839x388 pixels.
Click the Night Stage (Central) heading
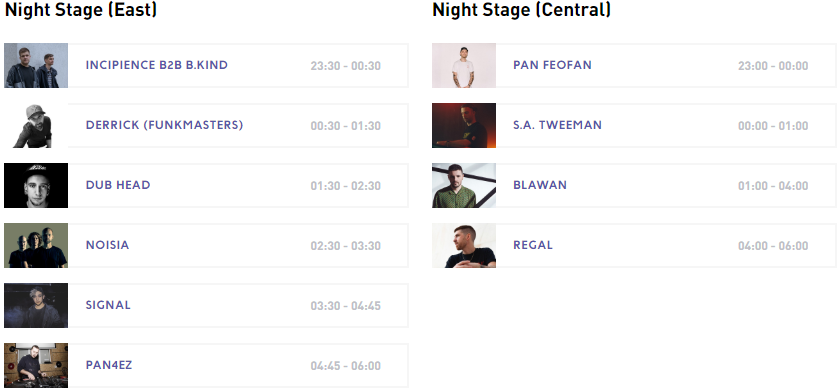click(x=522, y=10)
